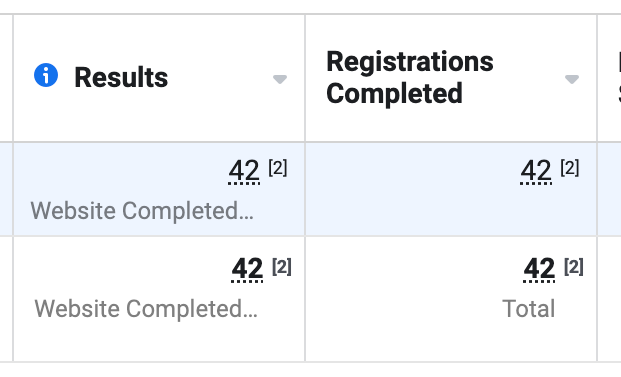This screenshot has height=377, width=621.
Task: Click Website Completed… label in the highlighted row
Action: click(x=142, y=211)
